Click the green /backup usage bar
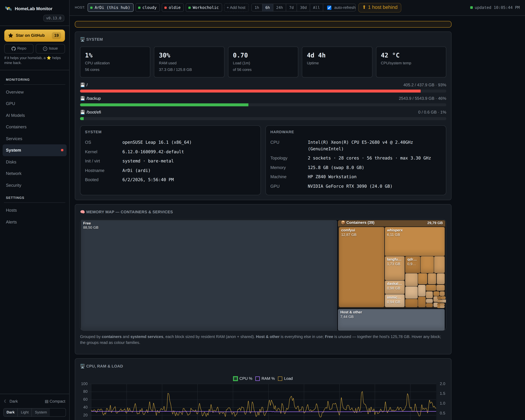This screenshot has width=525, height=420. (x=164, y=105)
